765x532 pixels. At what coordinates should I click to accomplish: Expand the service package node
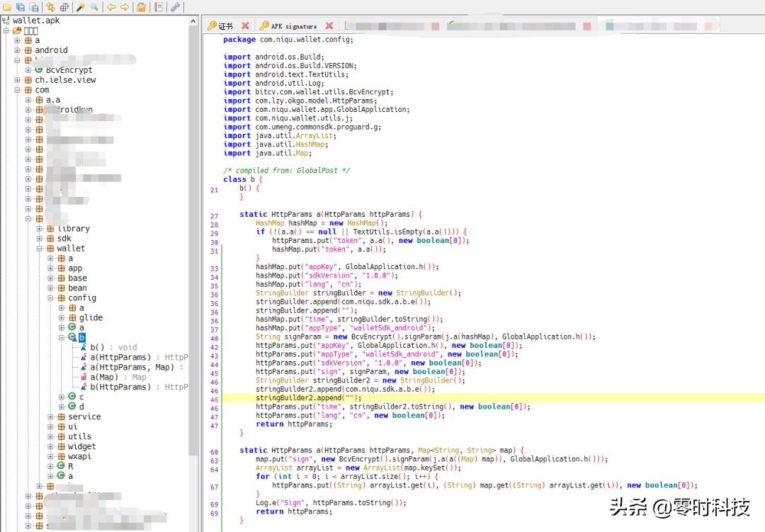click(51, 417)
